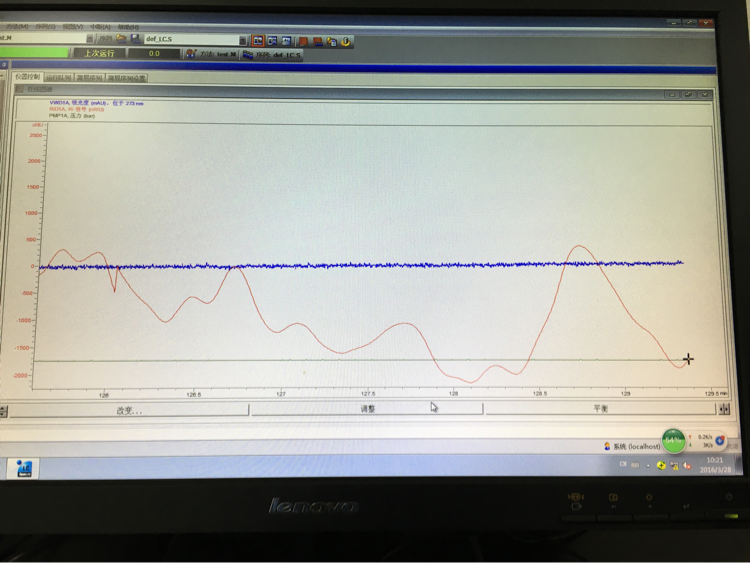Click the 改变... button
The width and height of the screenshot is (750, 563).
pos(129,410)
